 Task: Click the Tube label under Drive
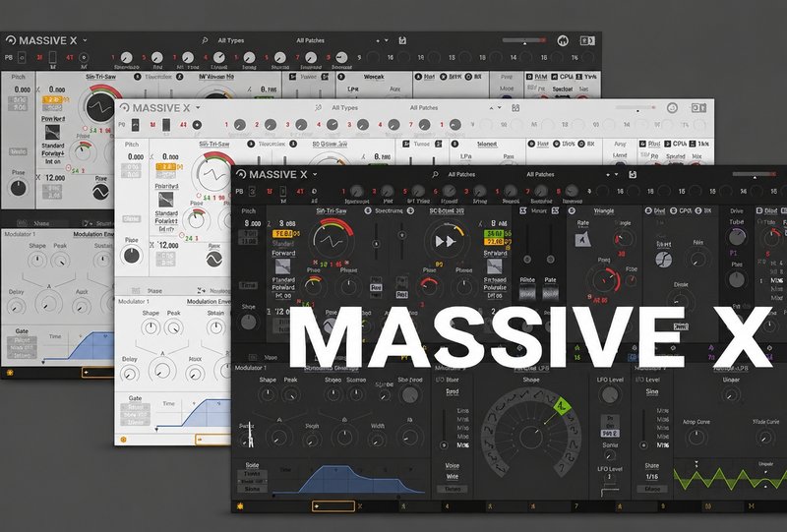tap(736, 222)
